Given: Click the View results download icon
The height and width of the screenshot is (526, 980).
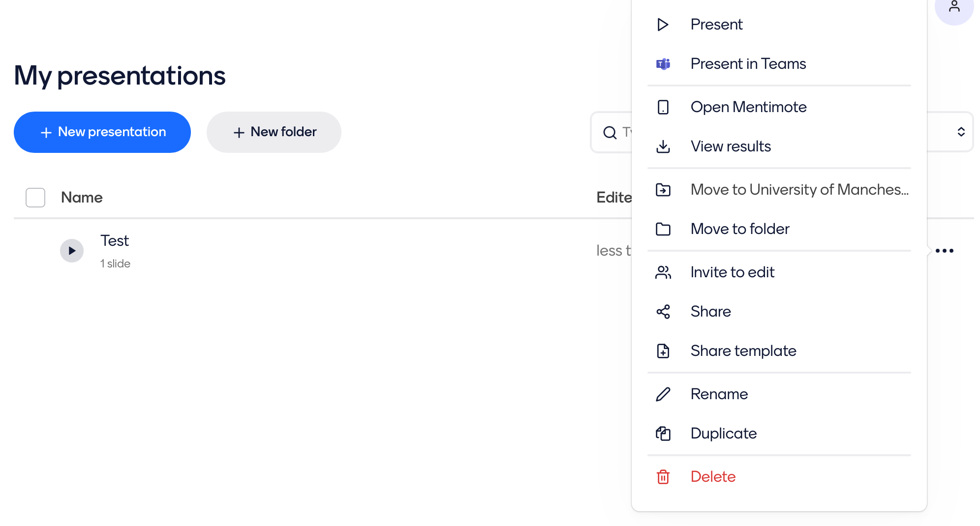Looking at the screenshot, I should pyautogui.click(x=663, y=146).
